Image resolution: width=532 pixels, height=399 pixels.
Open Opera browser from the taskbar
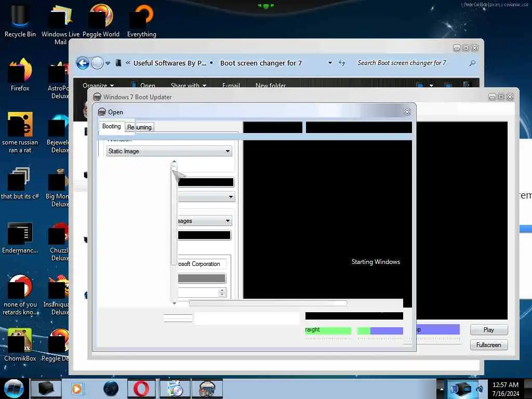[141, 389]
